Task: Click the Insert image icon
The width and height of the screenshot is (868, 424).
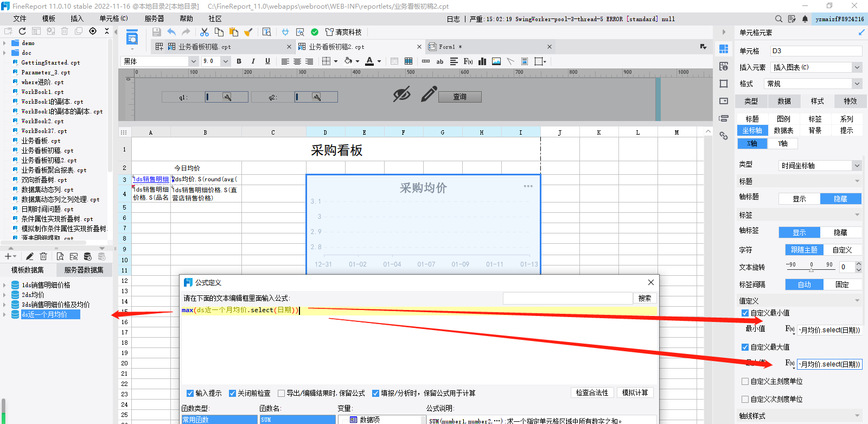Action: point(496,61)
